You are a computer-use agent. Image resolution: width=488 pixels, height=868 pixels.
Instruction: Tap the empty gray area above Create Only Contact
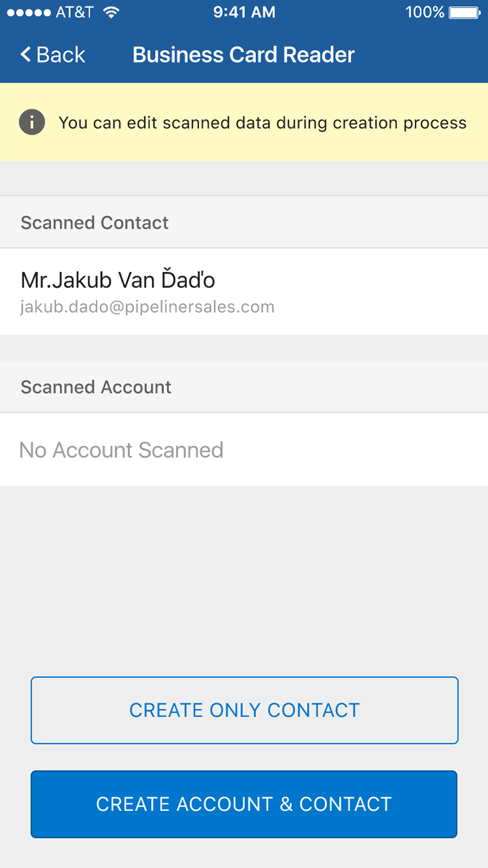244,581
